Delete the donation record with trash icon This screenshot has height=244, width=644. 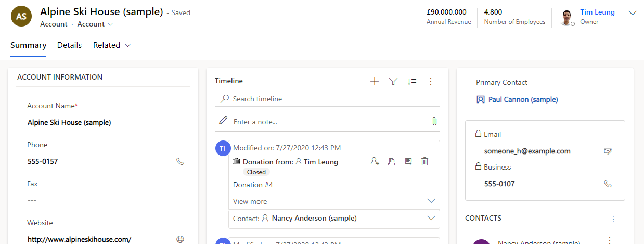(424, 161)
